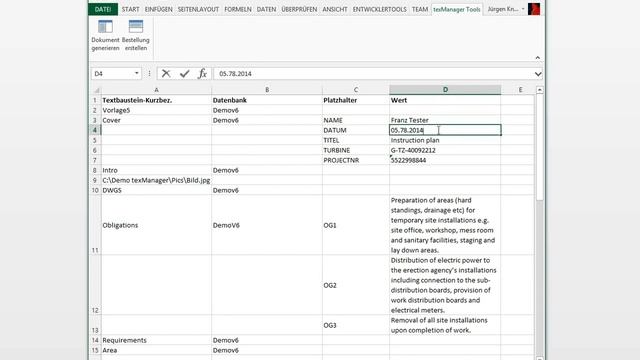Switch to the ENTWICKLERTOOLS tab
This screenshot has height=360, width=640.
380,9
